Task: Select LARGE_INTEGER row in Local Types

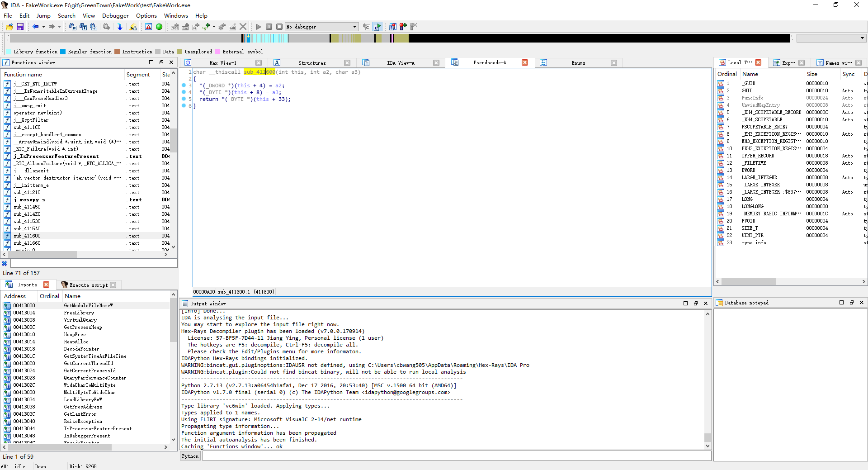Action: [791, 177]
